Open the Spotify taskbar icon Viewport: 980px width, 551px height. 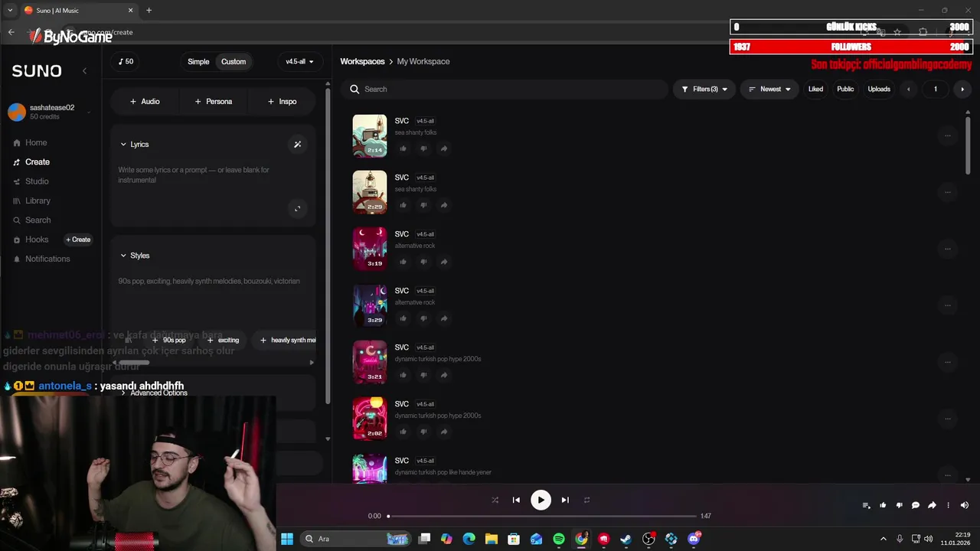coord(559,539)
